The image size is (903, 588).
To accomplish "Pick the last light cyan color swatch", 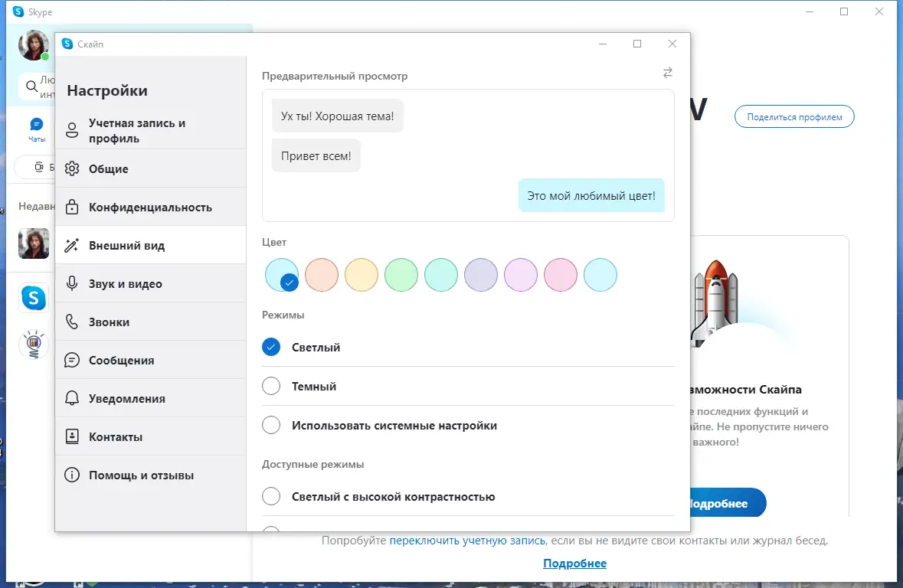I will pos(600,275).
